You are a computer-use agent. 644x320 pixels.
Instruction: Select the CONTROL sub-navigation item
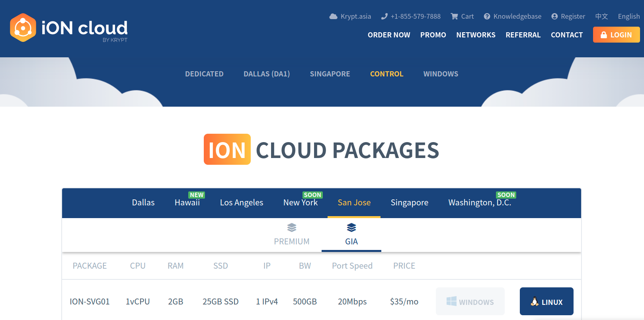click(386, 74)
